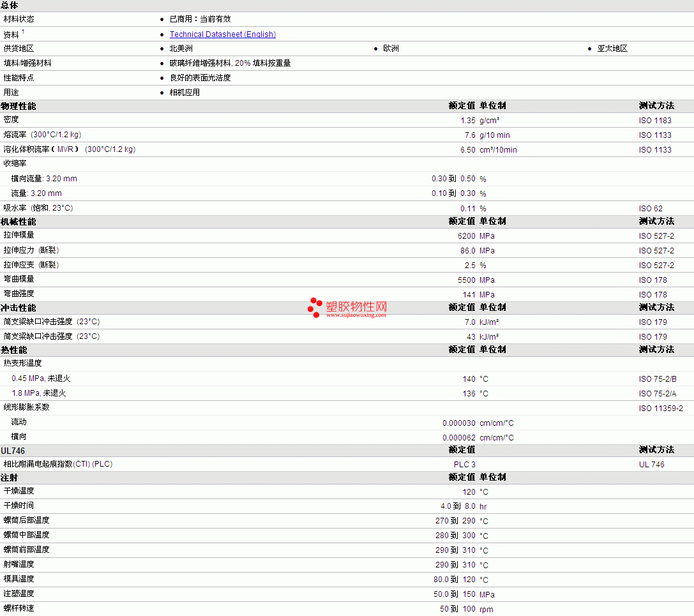The height and width of the screenshot is (616, 694).
Task: Select HDT value 136
Action: [469, 393]
